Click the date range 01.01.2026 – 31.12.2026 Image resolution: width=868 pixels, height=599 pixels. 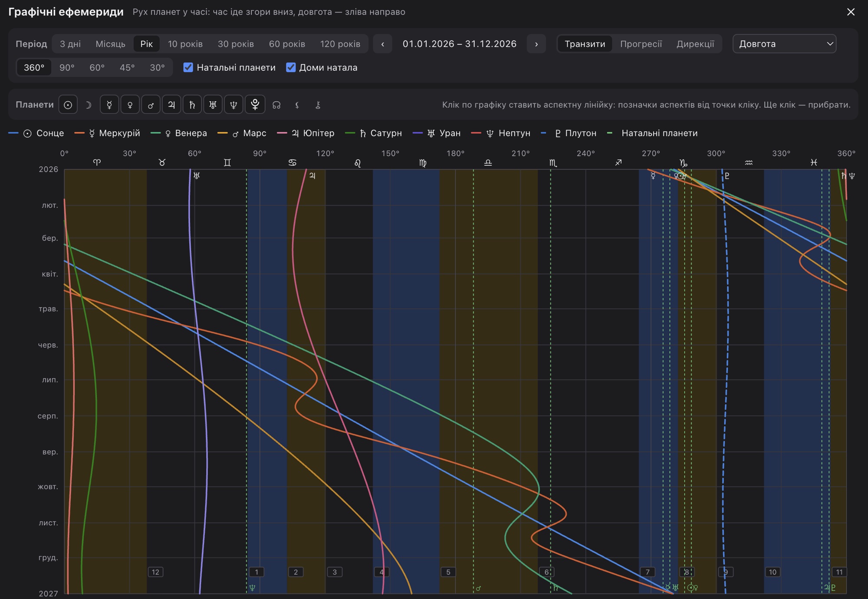pyautogui.click(x=460, y=44)
